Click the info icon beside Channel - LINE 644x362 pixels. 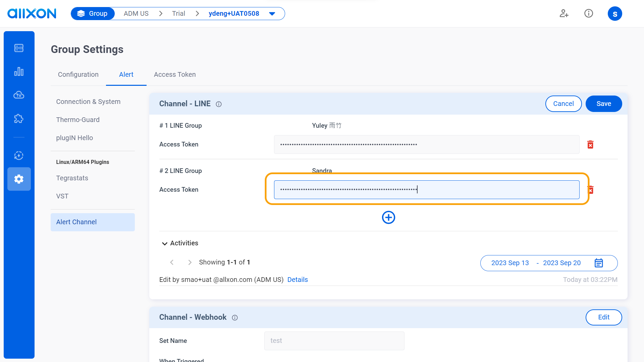coord(219,104)
